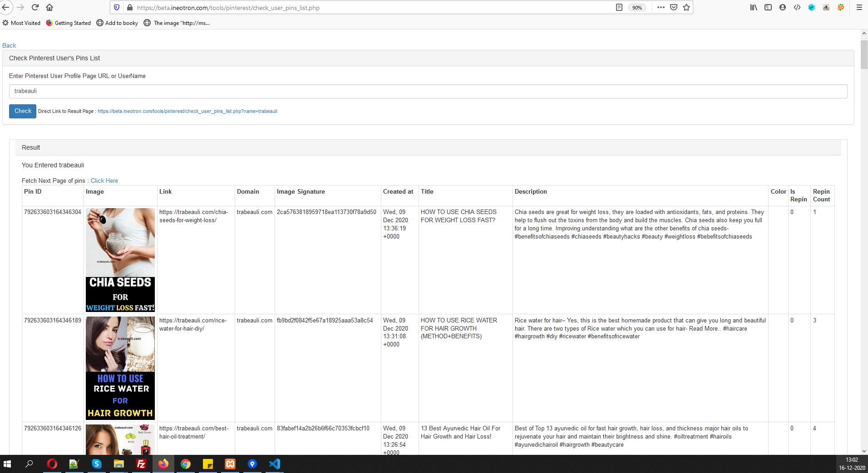Click the blue Check button
868x473 pixels.
point(23,111)
